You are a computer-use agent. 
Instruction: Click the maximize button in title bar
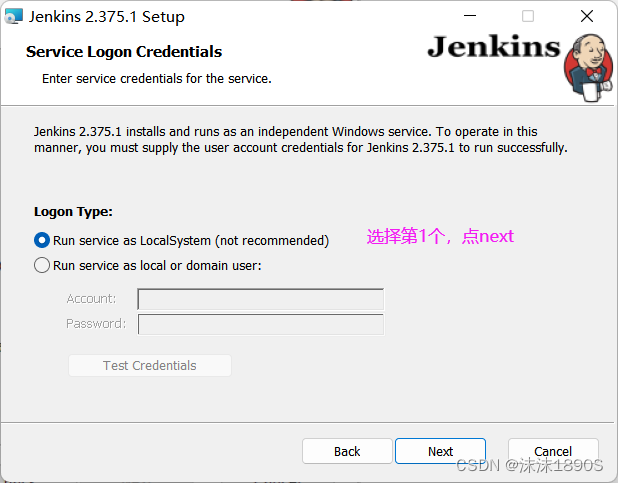(528, 16)
